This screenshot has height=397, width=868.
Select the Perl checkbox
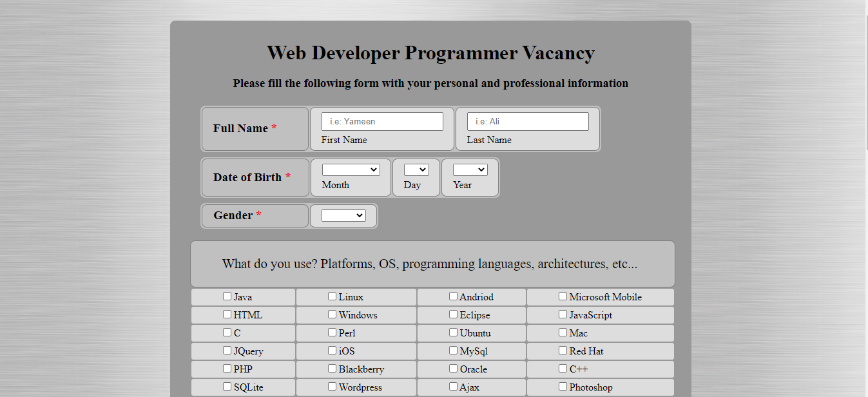pos(332,332)
